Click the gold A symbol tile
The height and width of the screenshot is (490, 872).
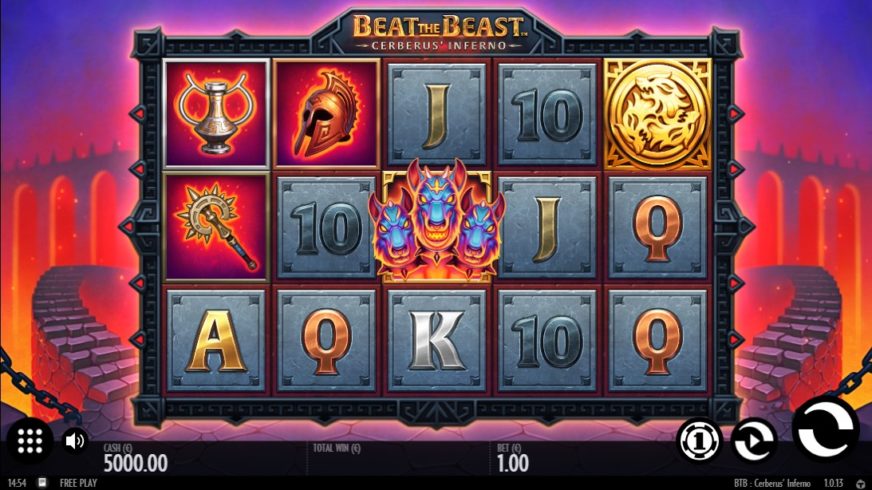coord(216,340)
